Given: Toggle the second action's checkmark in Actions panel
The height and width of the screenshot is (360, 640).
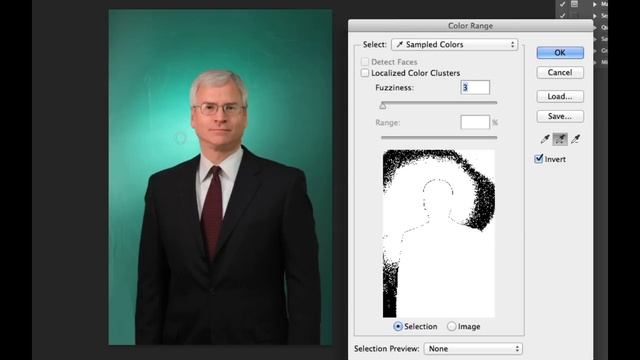Looking at the screenshot, I should coord(562,16).
